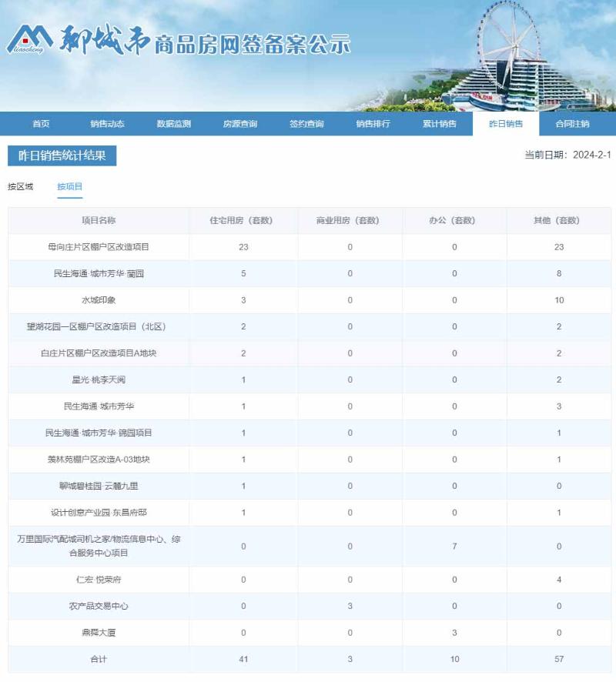
Task: Open 聊城碧桂园·云麓九里 project row
Action: [x=99, y=486]
